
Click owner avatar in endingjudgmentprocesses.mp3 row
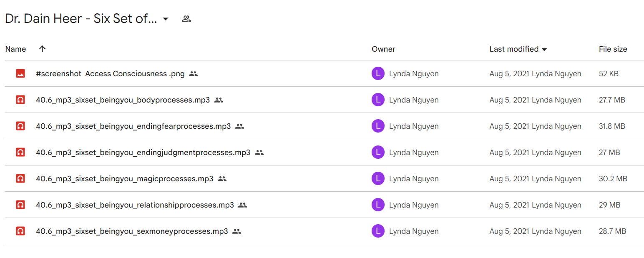click(x=378, y=153)
